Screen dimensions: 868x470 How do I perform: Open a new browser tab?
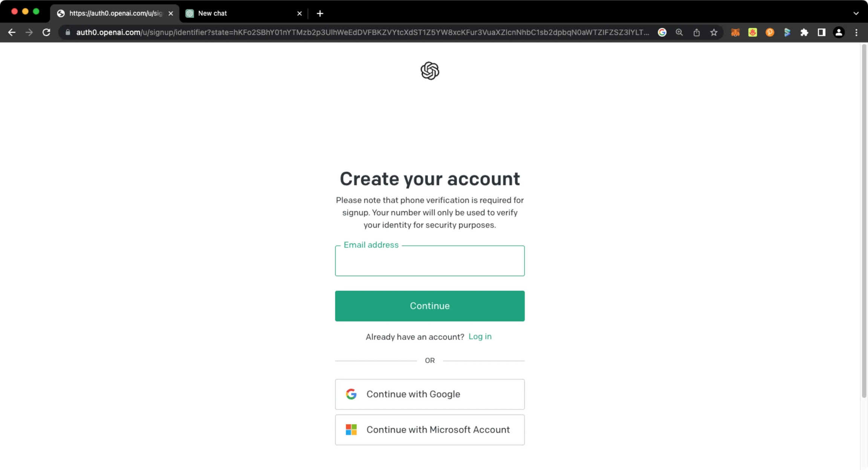click(x=320, y=13)
